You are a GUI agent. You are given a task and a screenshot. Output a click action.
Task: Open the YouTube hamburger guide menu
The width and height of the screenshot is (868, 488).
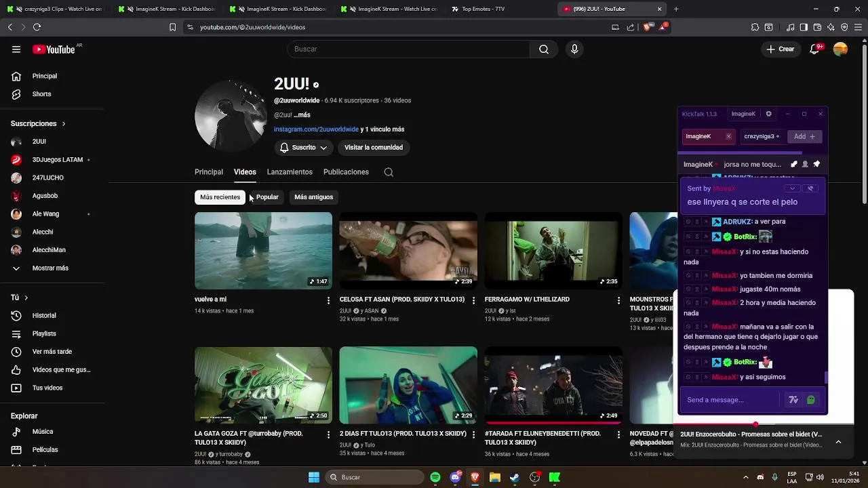coord(16,49)
